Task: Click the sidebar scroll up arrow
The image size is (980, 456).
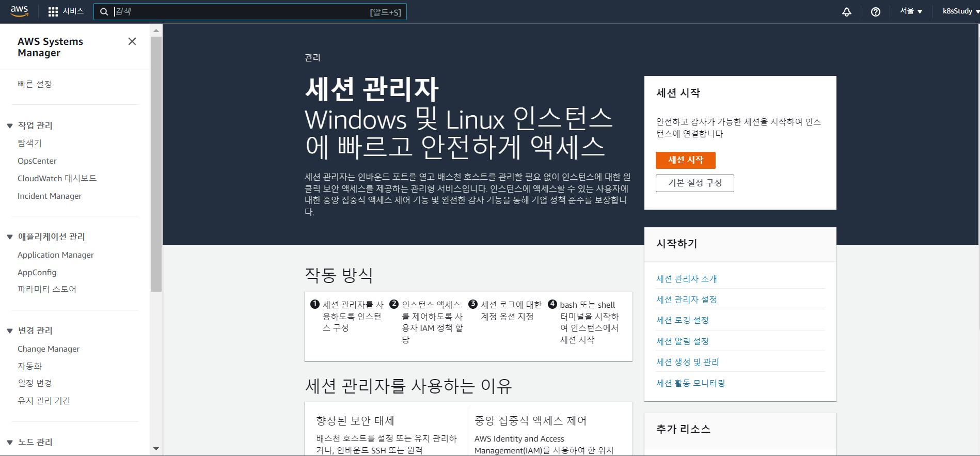Action: (x=156, y=30)
